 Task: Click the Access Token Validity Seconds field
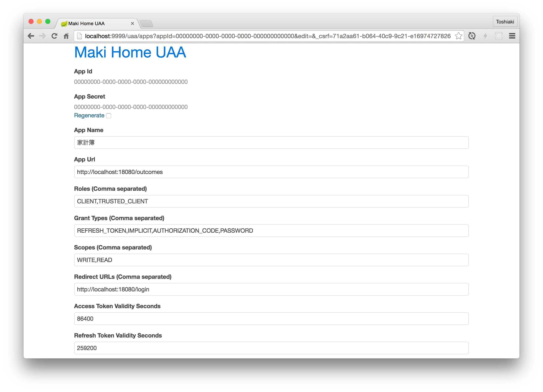[x=271, y=319]
